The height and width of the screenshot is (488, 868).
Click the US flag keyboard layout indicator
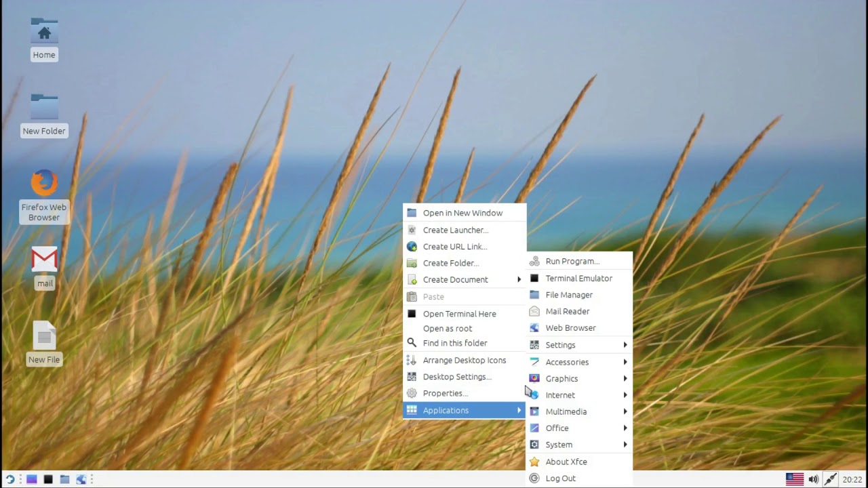[x=795, y=479]
